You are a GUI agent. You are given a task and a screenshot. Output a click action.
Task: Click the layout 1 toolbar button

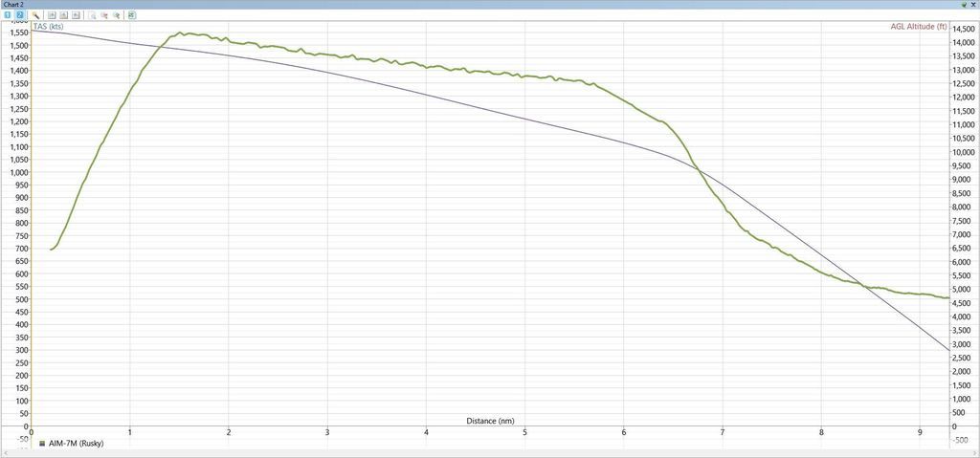pos(8,15)
